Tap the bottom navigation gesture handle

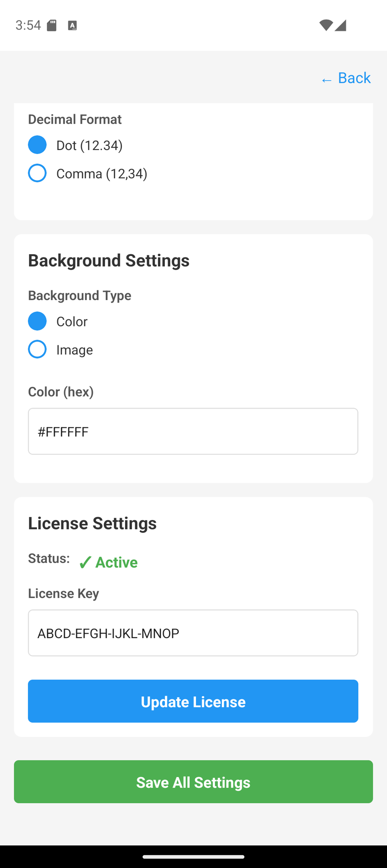point(193,857)
